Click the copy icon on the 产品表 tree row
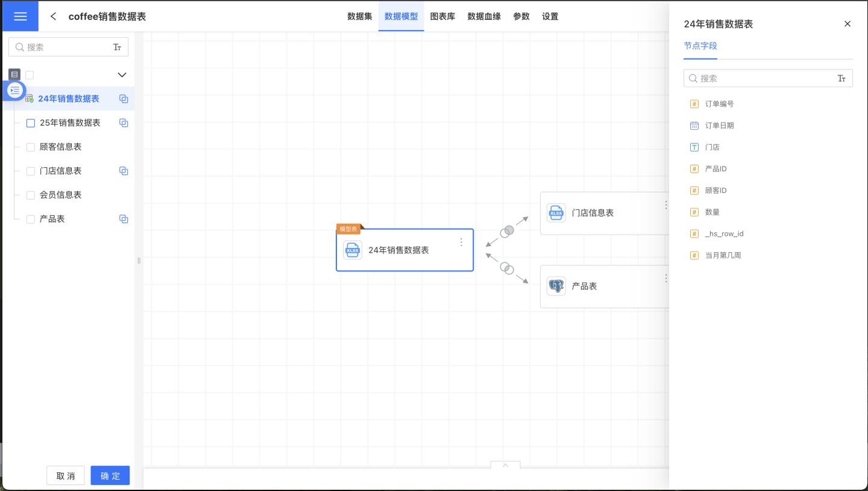The height and width of the screenshot is (491, 868). click(124, 220)
